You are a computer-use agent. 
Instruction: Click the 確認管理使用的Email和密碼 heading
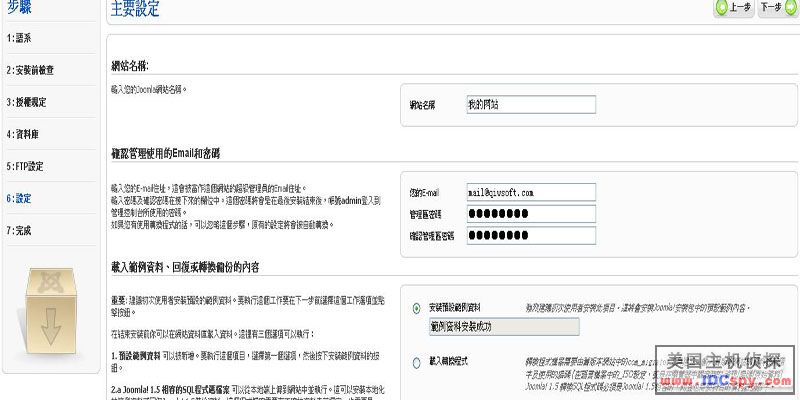coord(166,154)
